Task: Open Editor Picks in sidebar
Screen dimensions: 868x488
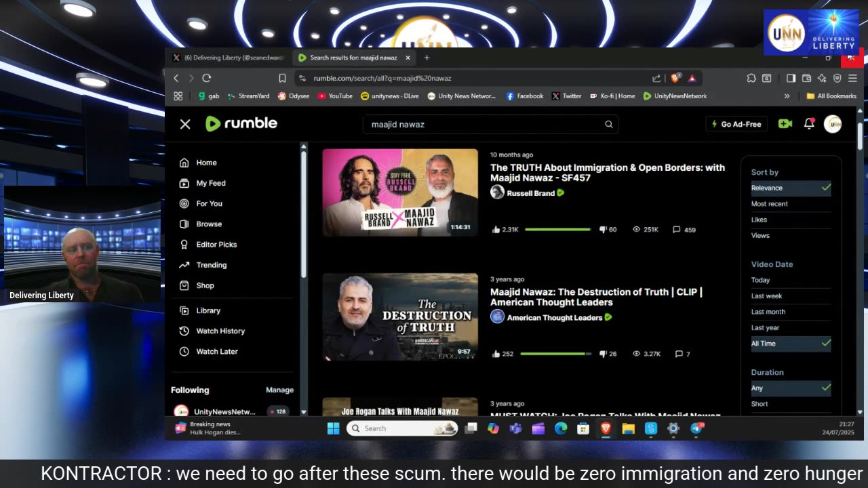Action: click(208, 244)
